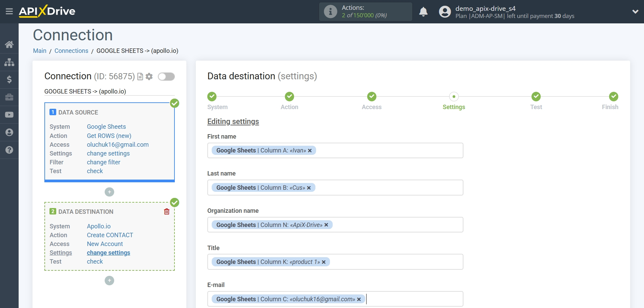Click the plus button below Data Destination
The width and height of the screenshot is (644, 308).
(109, 281)
